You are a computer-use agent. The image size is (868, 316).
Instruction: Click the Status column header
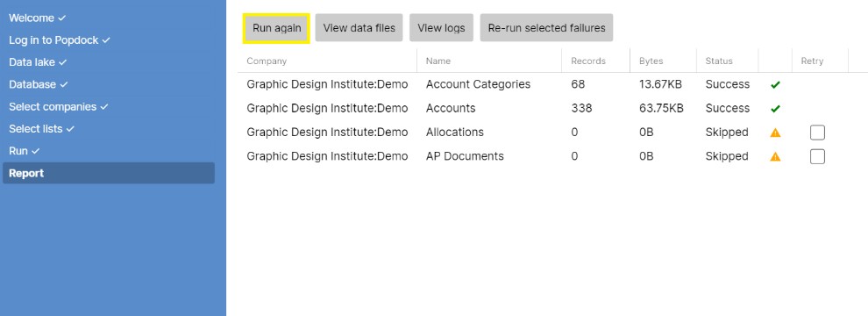click(719, 61)
